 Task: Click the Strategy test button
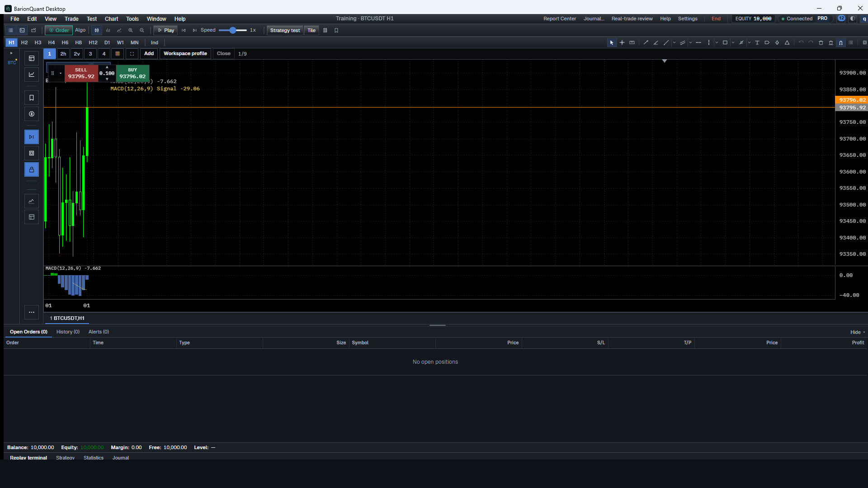click(285, 30)
